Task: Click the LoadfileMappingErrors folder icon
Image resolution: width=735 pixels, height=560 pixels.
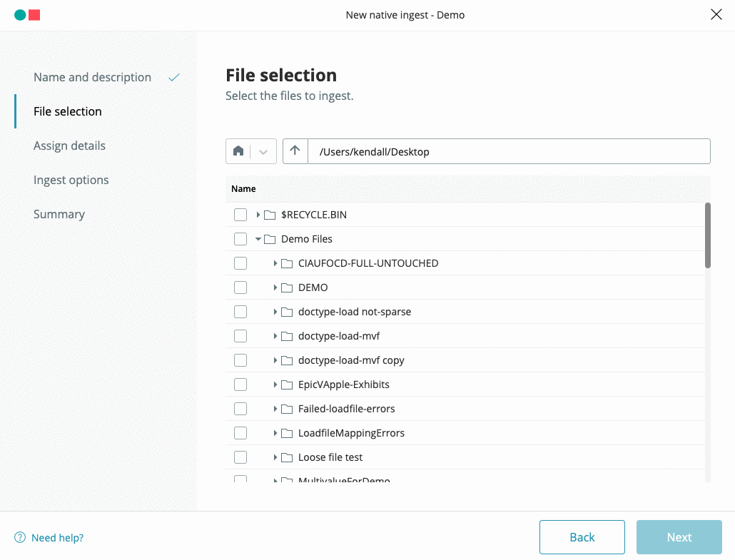Action: click(x=287, y=434)
